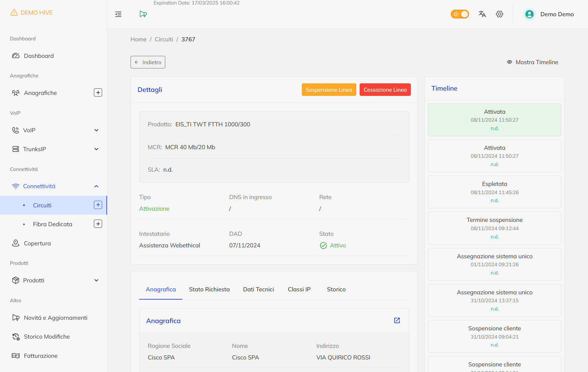The width and height of the screenshot is (588, 372).
Task: Toggle Mostra Timeline visibility
Action: coord(532,62)
